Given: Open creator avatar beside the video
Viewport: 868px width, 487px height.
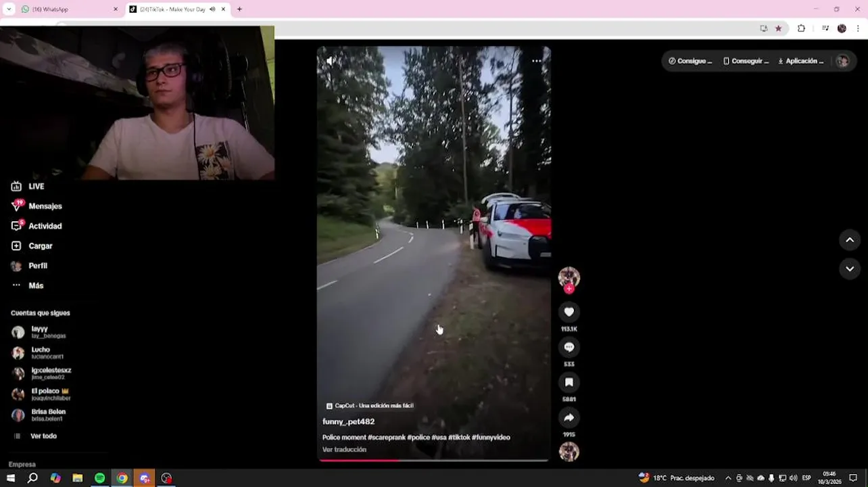Looking at the screenshot, I should (569, 277).
